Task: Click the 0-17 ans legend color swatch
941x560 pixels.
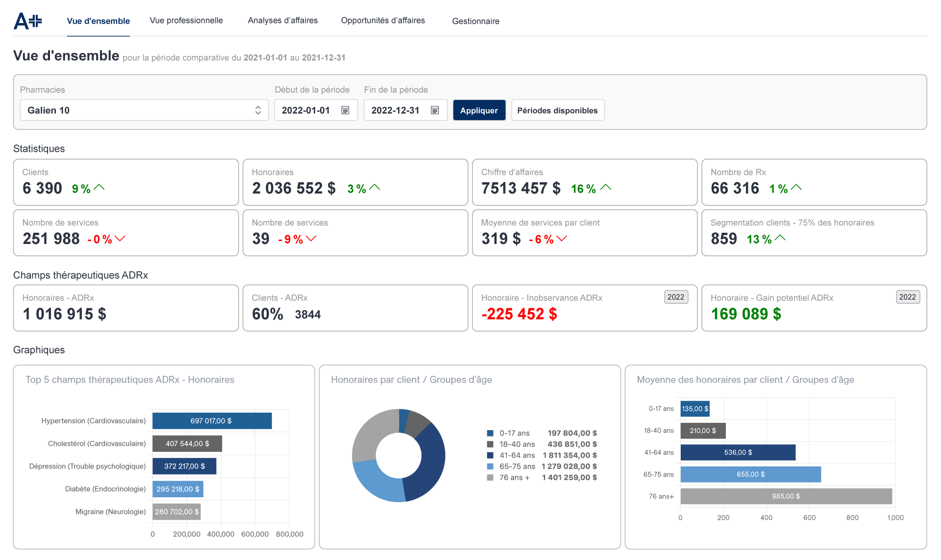Action: (x=490, y=433)
